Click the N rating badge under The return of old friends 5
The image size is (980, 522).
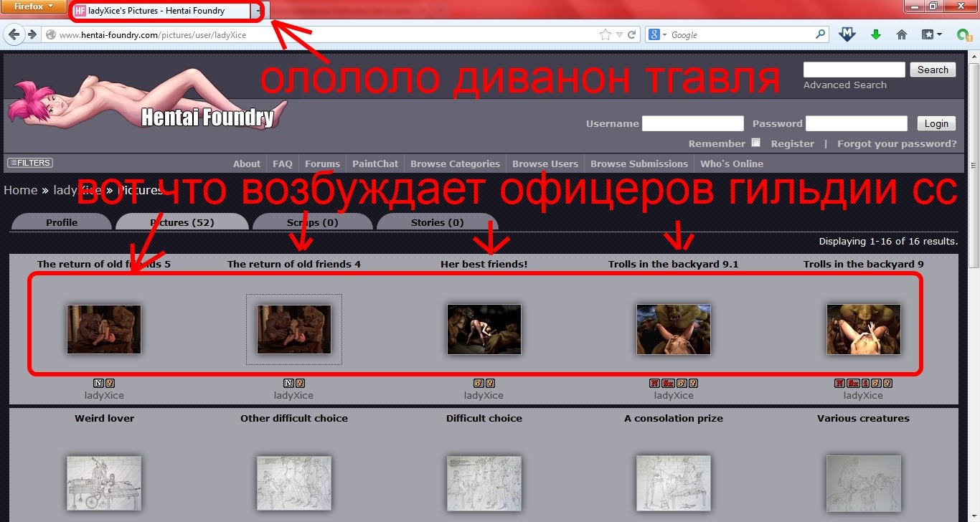[98, 384]
